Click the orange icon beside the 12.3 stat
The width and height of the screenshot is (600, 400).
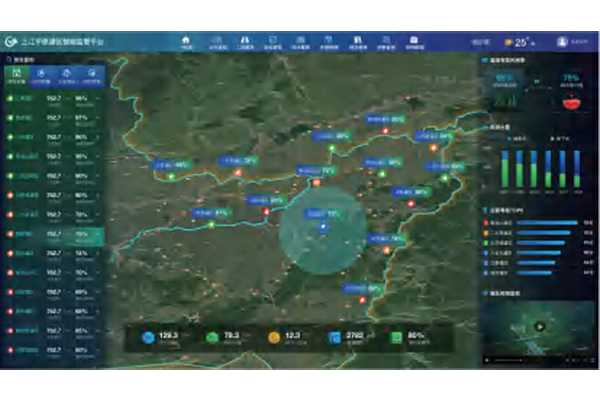click(x=273, y=336)
